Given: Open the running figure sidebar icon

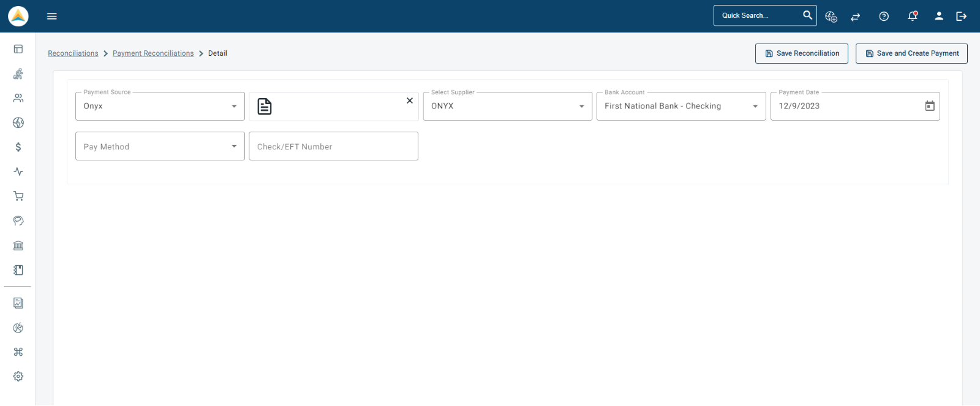Looking at the screenshot, I should (18, 73).
